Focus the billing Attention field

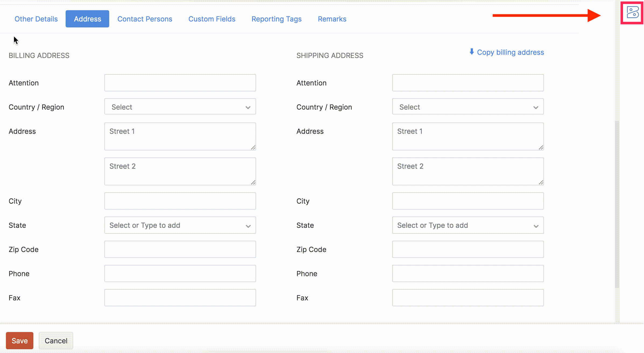[x=180, y=83]
